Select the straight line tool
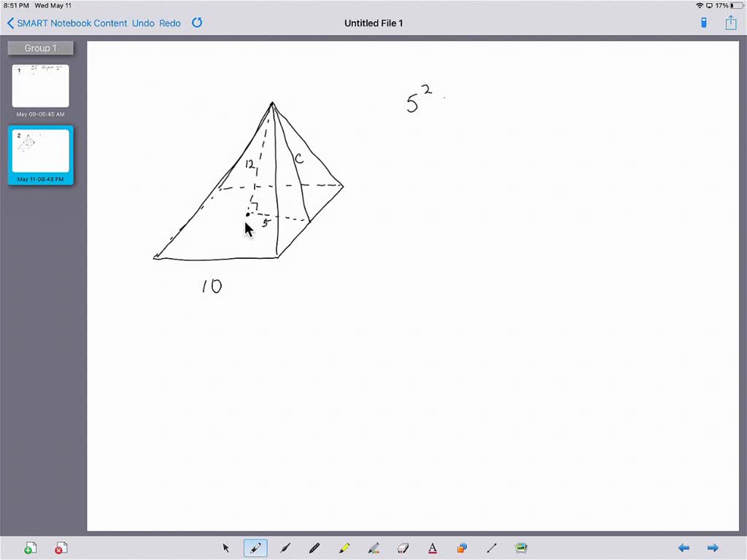The image size is (747, 560). coord(491,548)
